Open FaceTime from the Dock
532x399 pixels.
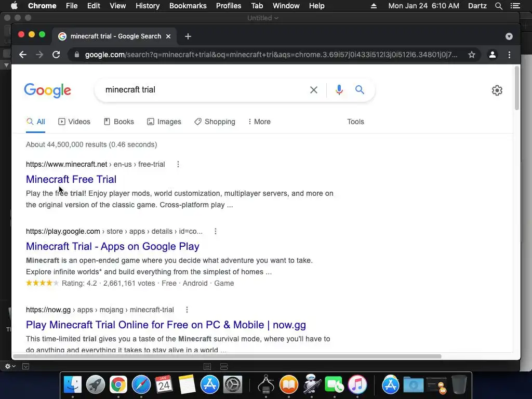[334, 385]
